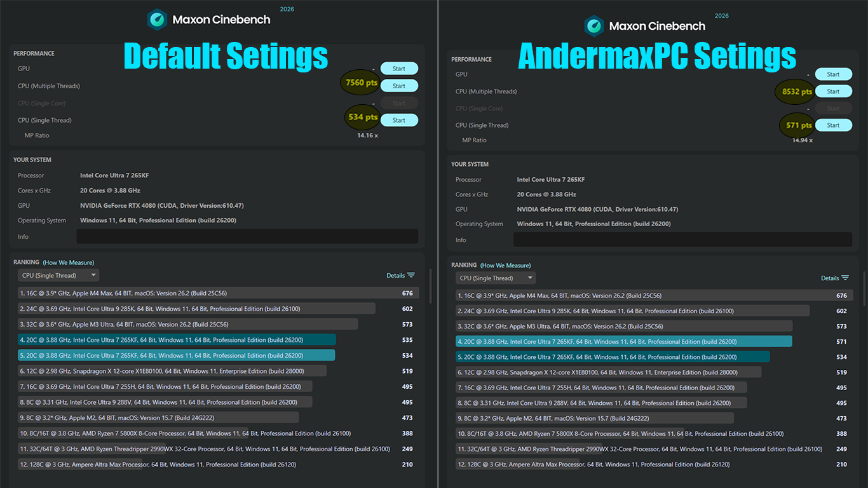This screenshot has height=488, width=868.
Task: Click Start beside the 534 pts score
Action: tap(399, 120)
